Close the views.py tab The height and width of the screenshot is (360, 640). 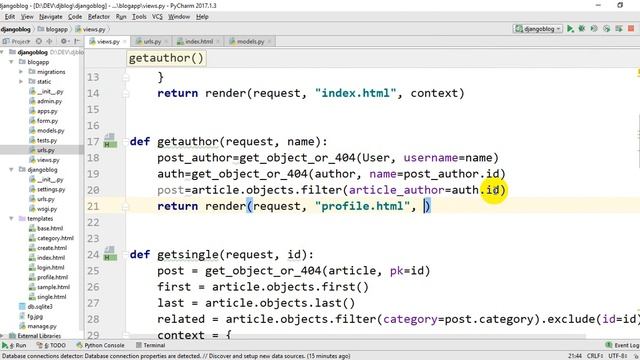click(125, 42)
